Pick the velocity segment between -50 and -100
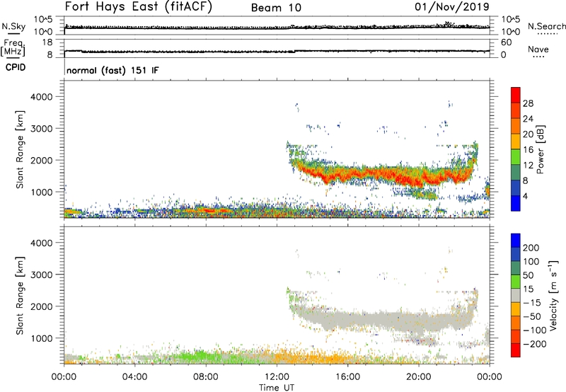The height and width of the screenshot is (392, 566). (x=516, y=323)
